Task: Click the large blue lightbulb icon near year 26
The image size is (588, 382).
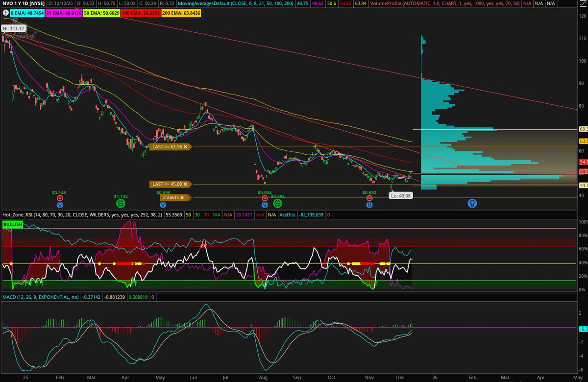Action: [x=472, y=202]
